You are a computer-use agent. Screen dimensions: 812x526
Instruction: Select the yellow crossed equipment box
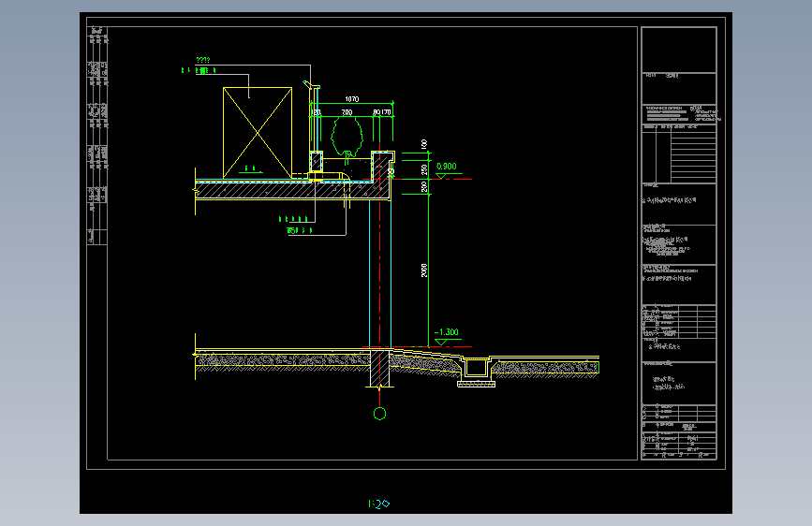click(x=258, y=133)
